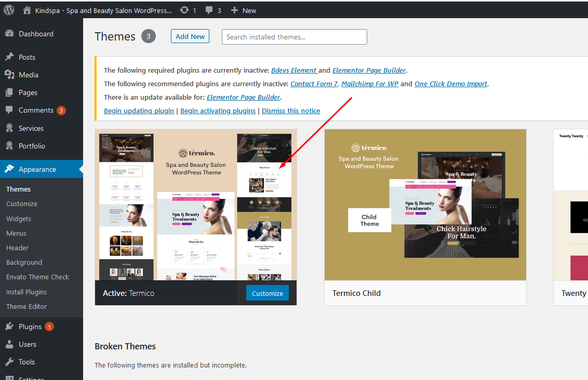Click the Termico Child theme name
This screenshot has width=588, height=380.
(x=357, y=293)
